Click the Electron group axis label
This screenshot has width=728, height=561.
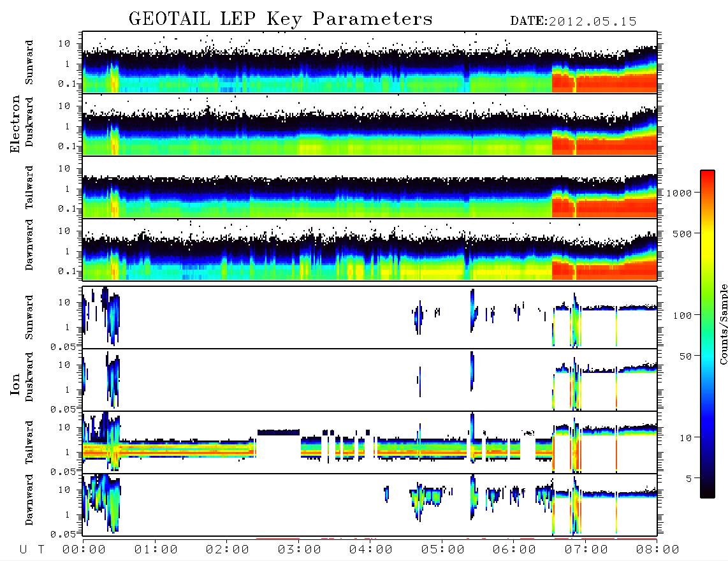15,124
